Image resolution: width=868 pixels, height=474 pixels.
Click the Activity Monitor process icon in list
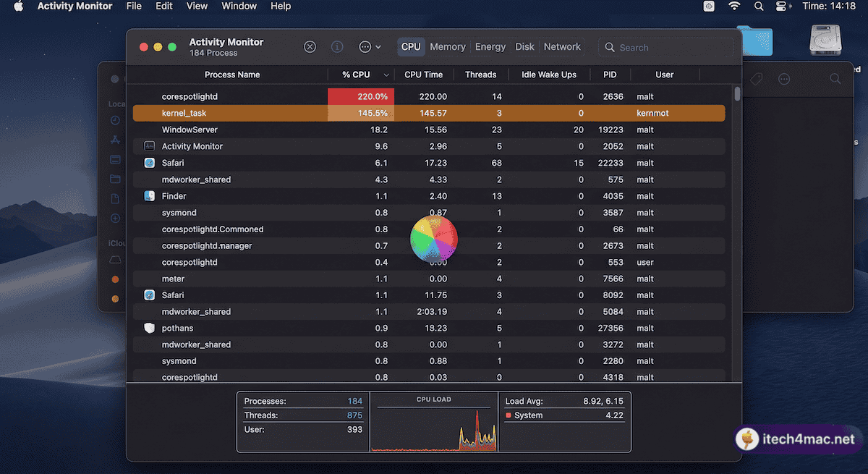coord(150,146)
